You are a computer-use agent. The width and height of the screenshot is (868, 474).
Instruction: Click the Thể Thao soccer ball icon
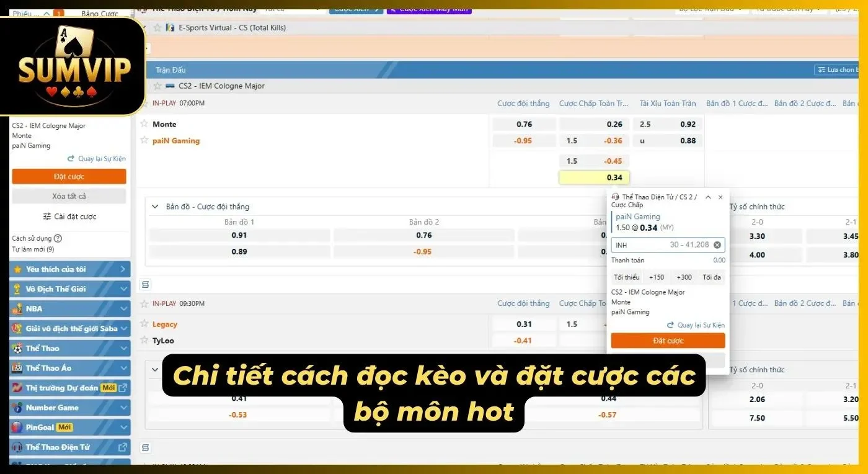(x=17, y=348)
